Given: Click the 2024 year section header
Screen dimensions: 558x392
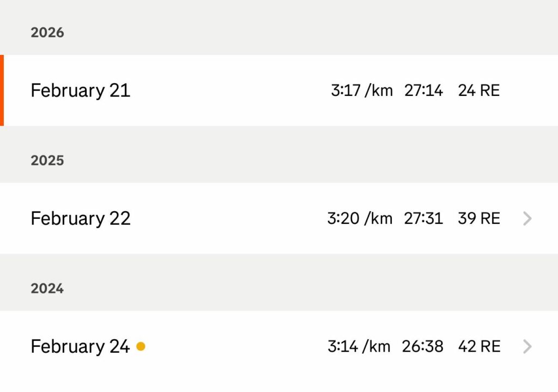Looking at the screenshot, I should point(47,289).
